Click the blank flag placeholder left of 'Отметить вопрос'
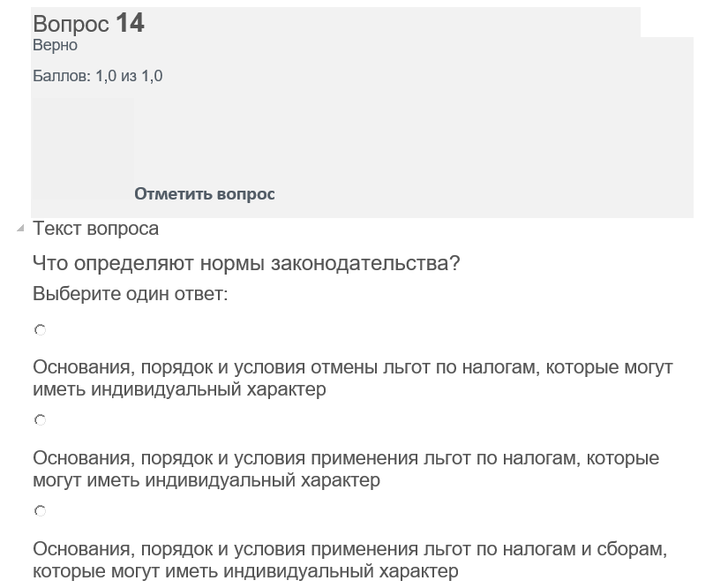The width and height of the screenshot is (713, 588). [83, 148]
